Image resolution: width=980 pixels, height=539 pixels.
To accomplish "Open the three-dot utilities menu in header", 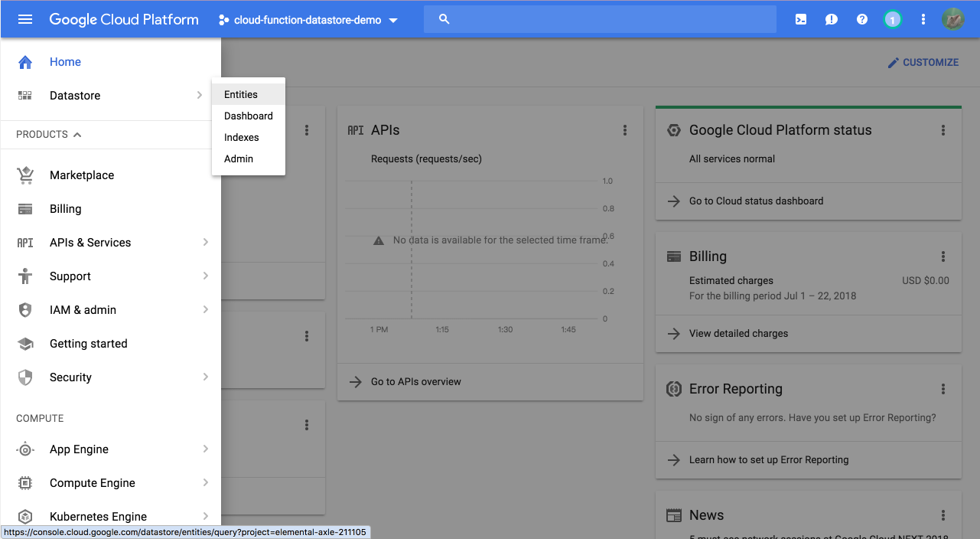I will (923, 20).
